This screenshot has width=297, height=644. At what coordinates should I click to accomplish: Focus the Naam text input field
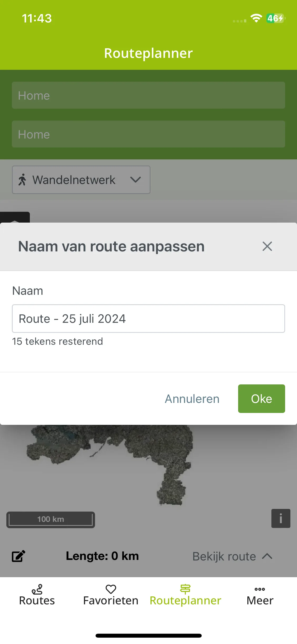tap(148, 319)
